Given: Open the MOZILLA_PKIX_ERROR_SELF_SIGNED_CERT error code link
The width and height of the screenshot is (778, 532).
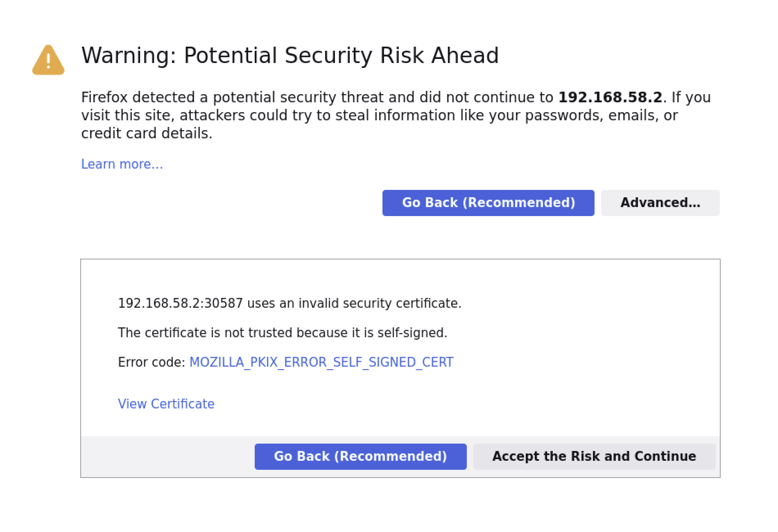Looking at the screenshot, I should pyautogui.click(x=321, y=362).
